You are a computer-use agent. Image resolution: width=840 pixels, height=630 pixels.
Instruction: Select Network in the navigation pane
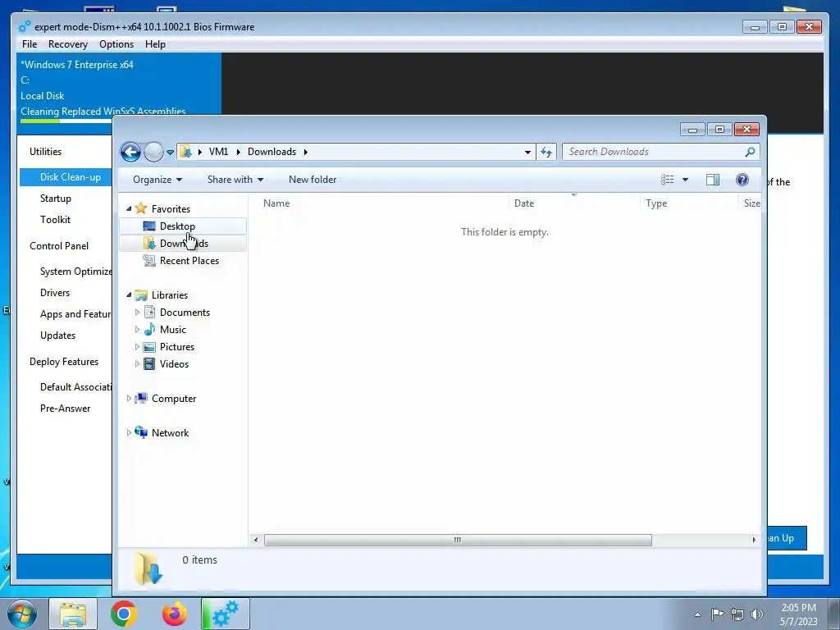pyautogui.click(x=170, y=433)
